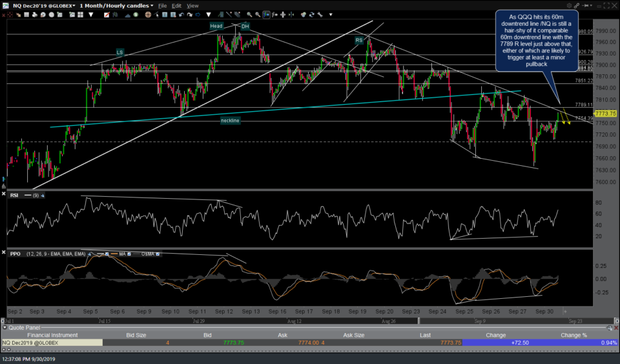Image resolution: width=620 pixels, height=364 pixels.
Task: Expand the dropdown arrow after blue arrow icon
Action: point(209,15)
